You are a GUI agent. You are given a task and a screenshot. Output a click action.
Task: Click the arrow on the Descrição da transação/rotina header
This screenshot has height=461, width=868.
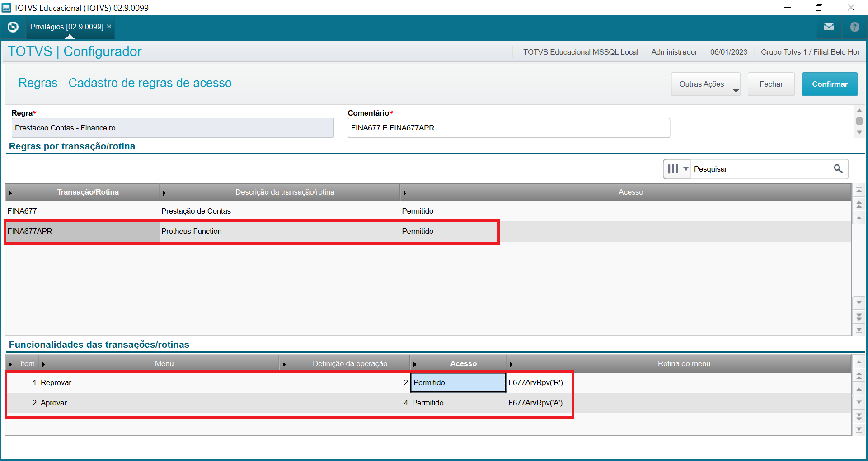164,193
